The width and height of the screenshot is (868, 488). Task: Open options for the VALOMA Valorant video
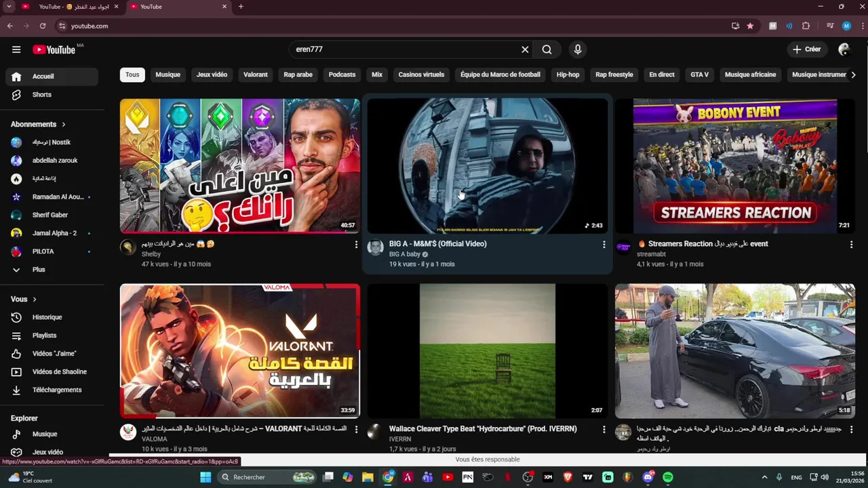pyautogui.click(x=356, y=430)
